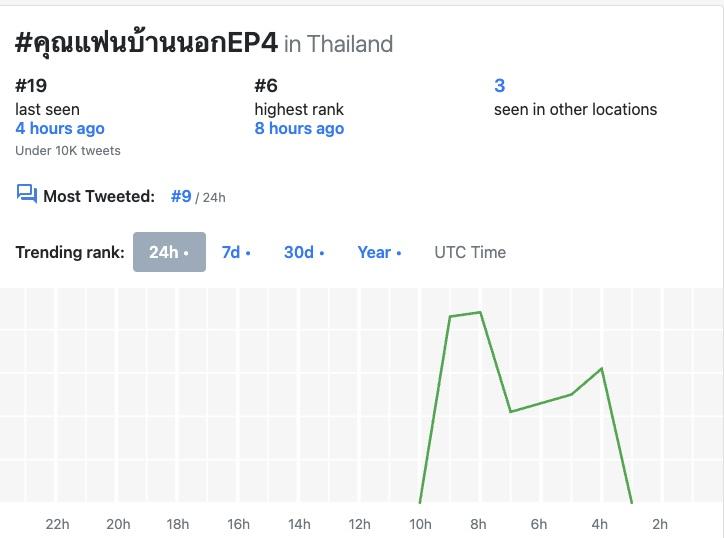This screenshot has width=724, height=538.
Task: Click the Most Tweeted chat bubbles icon
Action: [26, 195]
